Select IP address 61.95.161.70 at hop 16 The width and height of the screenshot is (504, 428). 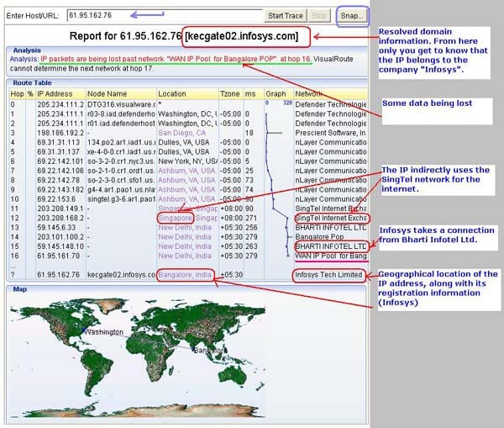[x=56, y=255]
